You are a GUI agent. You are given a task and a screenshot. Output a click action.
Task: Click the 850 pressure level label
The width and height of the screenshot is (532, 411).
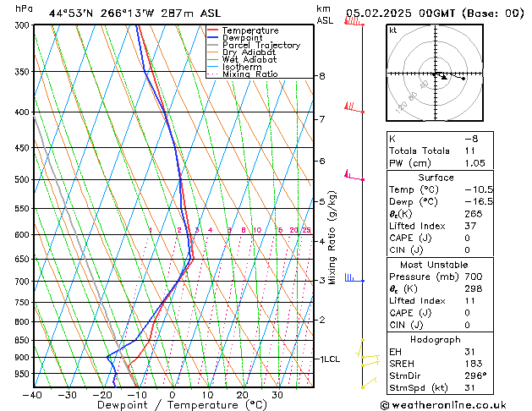[24, 340]
